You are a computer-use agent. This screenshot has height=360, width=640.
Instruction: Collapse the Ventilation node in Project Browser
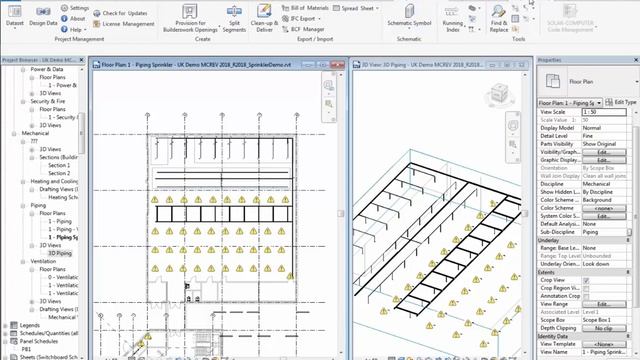click(x=23, y=261)
